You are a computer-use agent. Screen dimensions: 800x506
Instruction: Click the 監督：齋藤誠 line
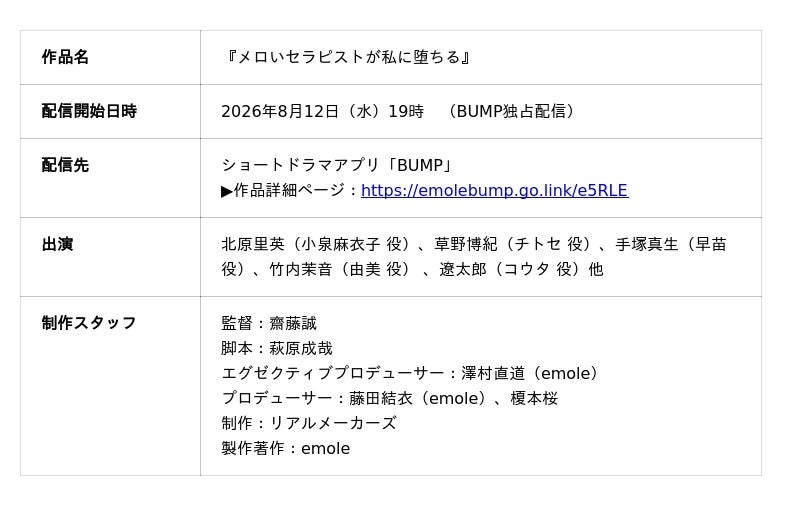(x=269, y=323)
